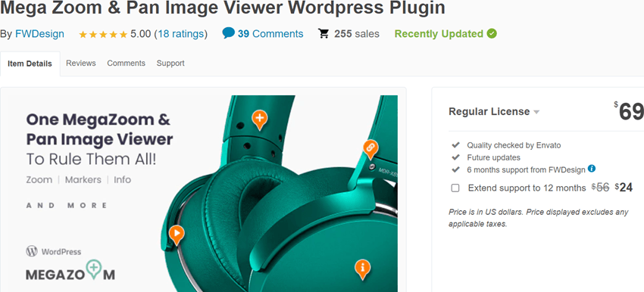Image resolution: width=644 pixels, height=292 pixels.
Task: Open the 39 Comments link
Action: tap(270, 33)
